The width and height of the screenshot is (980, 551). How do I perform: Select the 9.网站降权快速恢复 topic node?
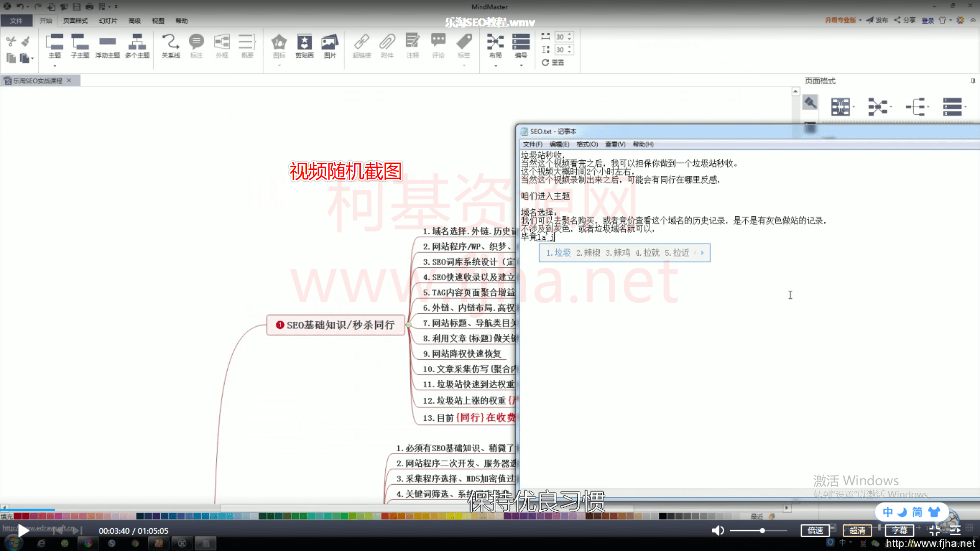click(x=461, y=354)
